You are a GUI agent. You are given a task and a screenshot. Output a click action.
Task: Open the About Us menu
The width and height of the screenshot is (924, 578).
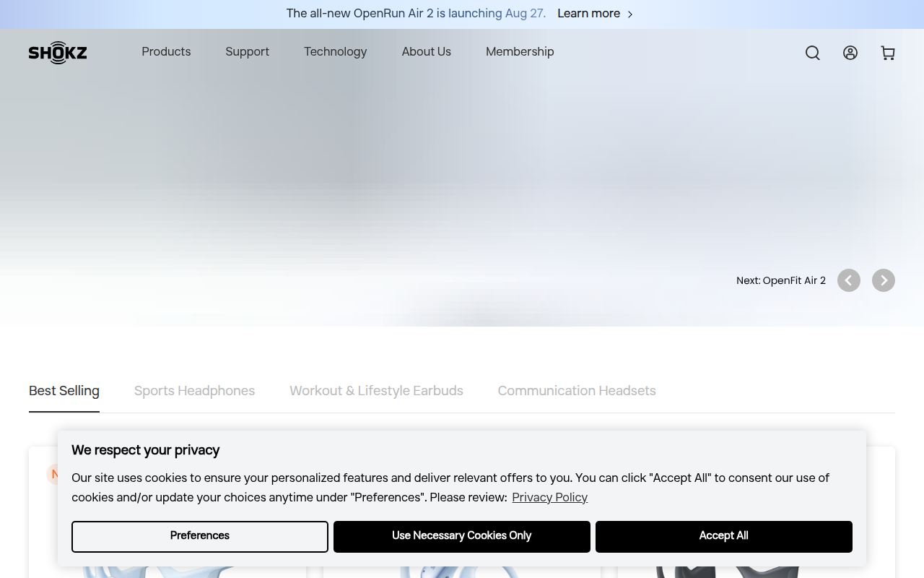pyautogui.click(x=427, y=52)
